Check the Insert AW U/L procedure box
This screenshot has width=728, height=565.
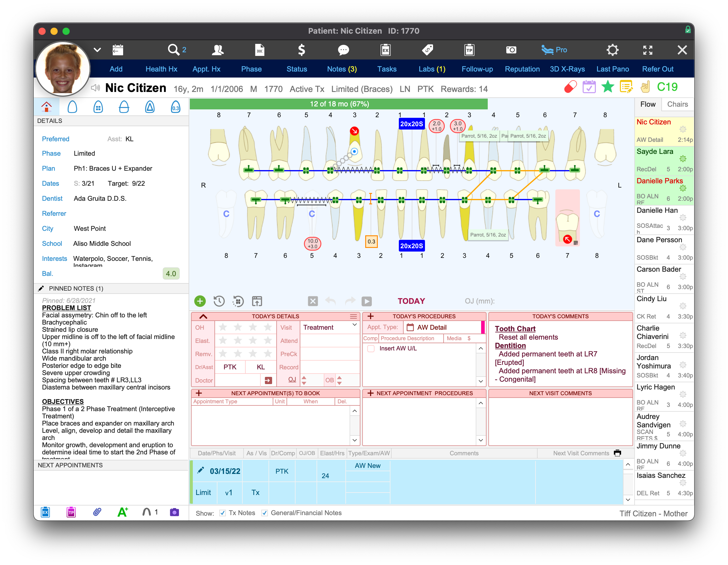point(371,349)
